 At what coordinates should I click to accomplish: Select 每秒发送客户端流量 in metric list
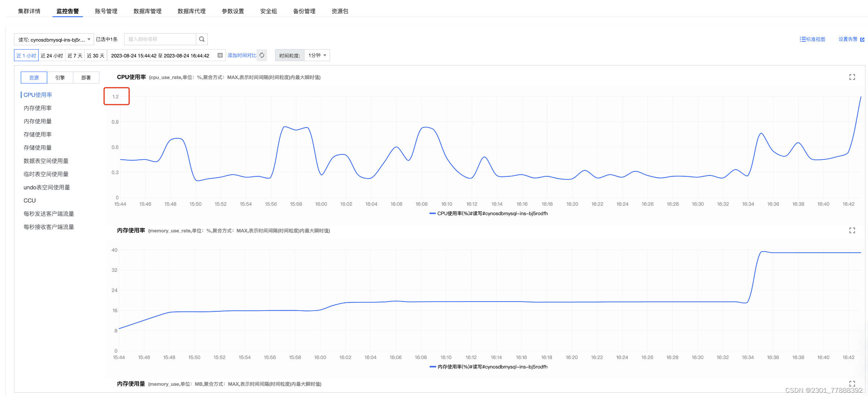click(49, 214)
